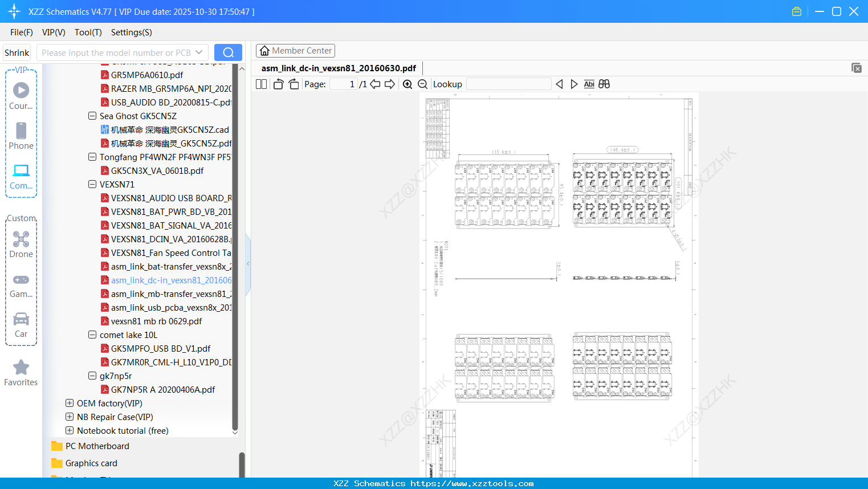Open Favorites in the sidebar
This screenshot has width=868, height=489.
(x=21, y=373)
